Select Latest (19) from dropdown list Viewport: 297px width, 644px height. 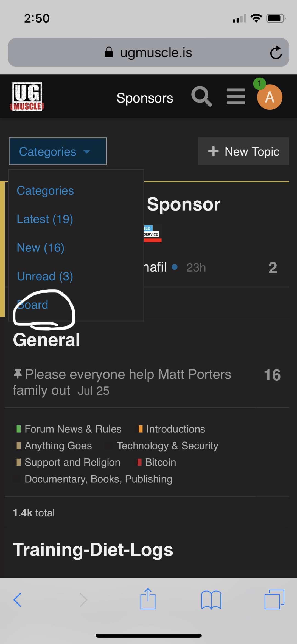click(x=45, y=219)
